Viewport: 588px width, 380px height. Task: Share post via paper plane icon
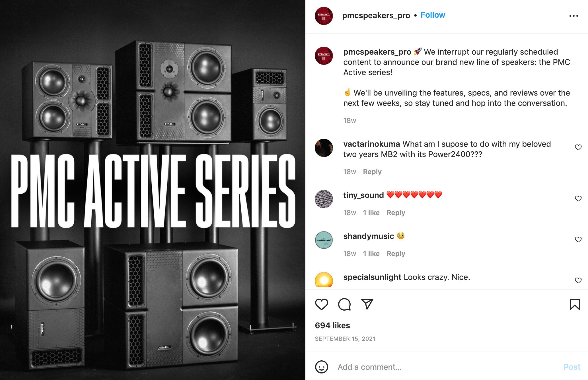(367, 304)
